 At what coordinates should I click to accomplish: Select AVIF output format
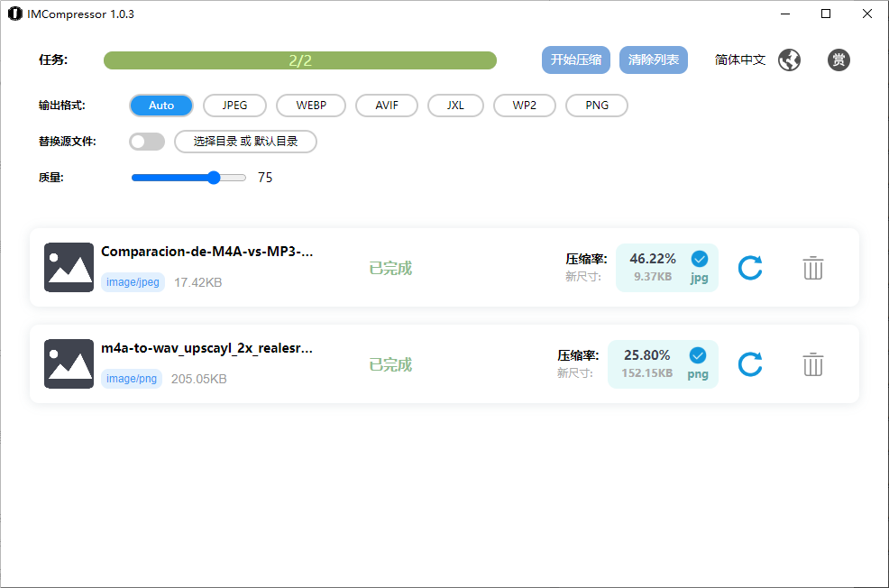point(387,106)
